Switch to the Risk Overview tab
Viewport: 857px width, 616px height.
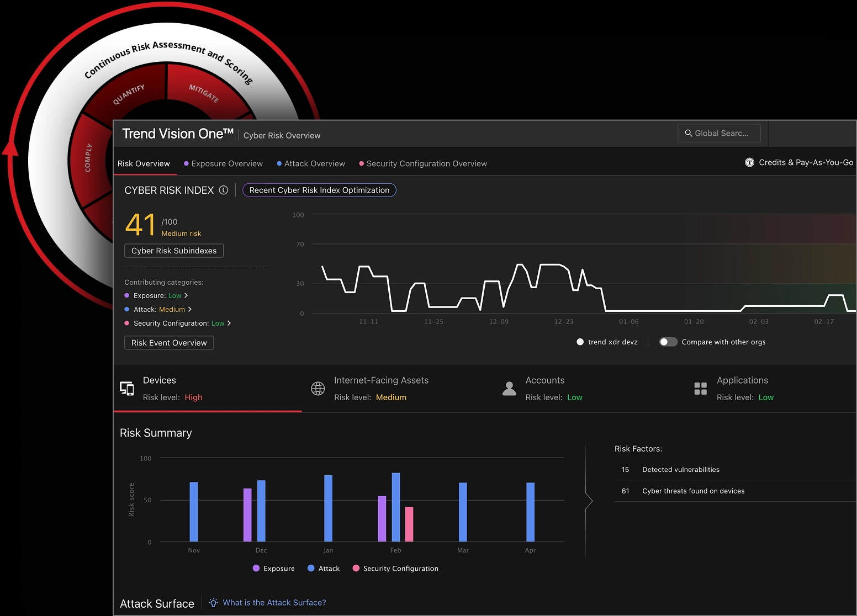coord(144,163)
